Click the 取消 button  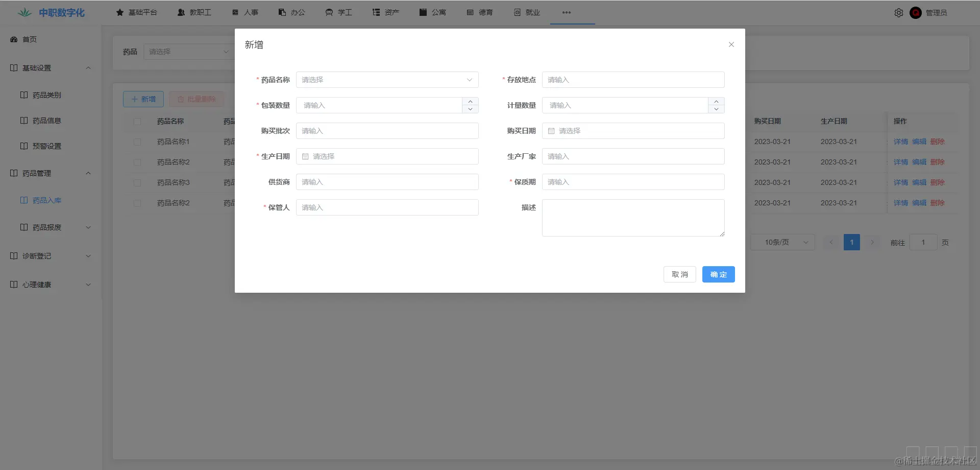[x=680, y=274]
